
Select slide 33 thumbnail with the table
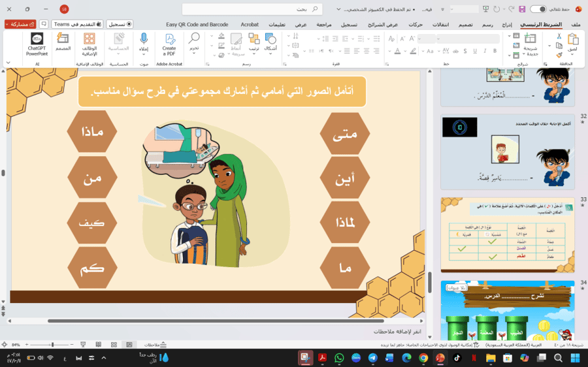(508, 235)
